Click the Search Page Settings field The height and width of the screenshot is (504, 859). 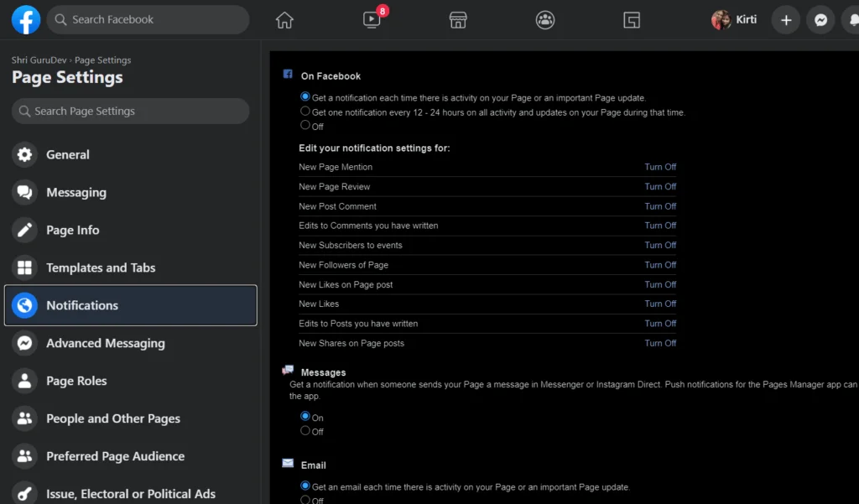pyautogui.click(x=131, y=111)
